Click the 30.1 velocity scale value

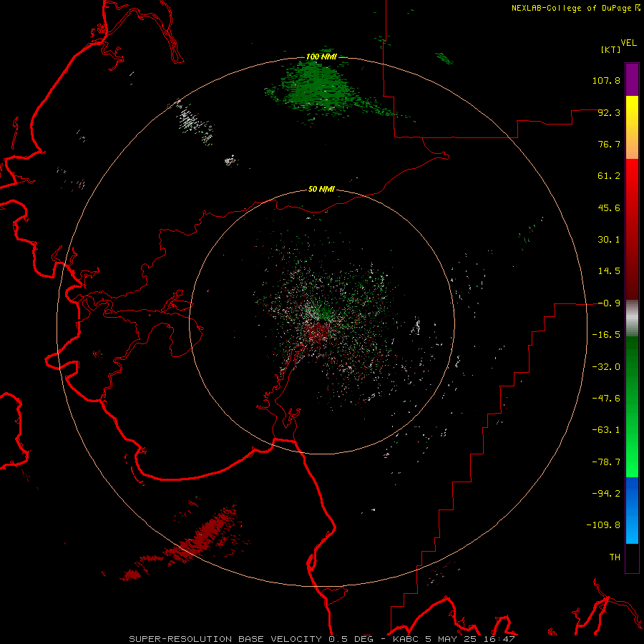[609, 240]
